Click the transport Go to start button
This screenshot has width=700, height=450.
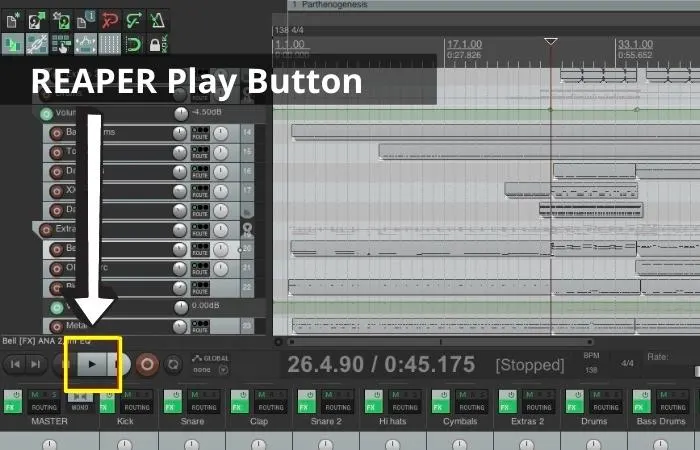[x=15, y=364]
